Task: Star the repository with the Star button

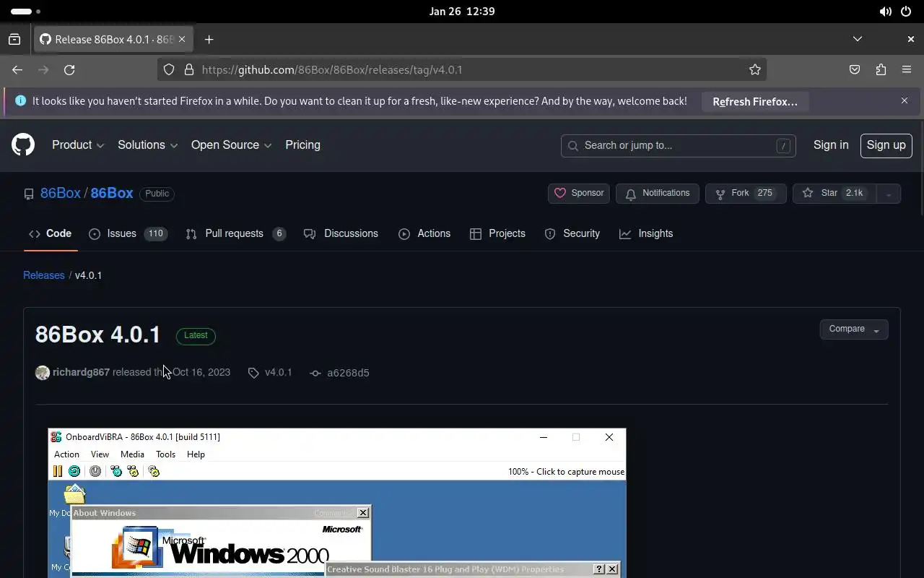Action: point(834,193)
